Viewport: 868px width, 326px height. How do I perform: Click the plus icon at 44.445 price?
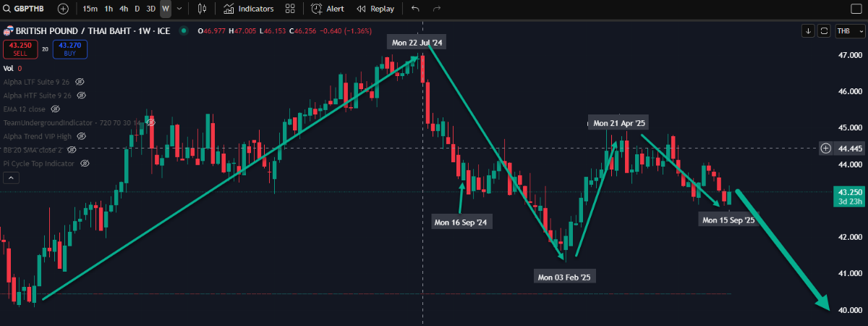tap(826, 149)
